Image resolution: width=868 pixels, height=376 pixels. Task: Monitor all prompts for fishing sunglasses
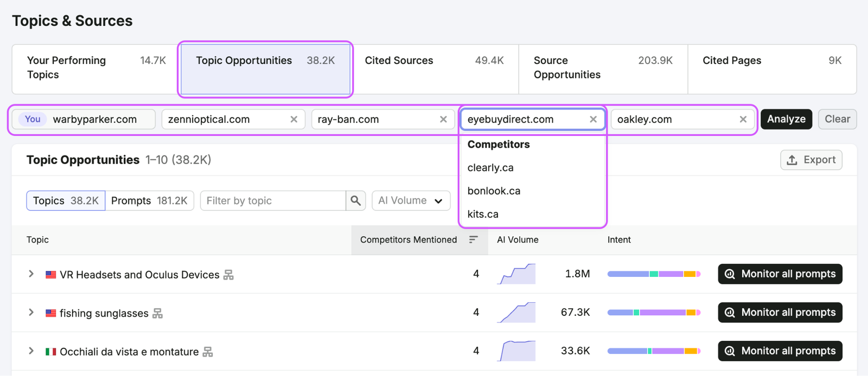(780, 312)
